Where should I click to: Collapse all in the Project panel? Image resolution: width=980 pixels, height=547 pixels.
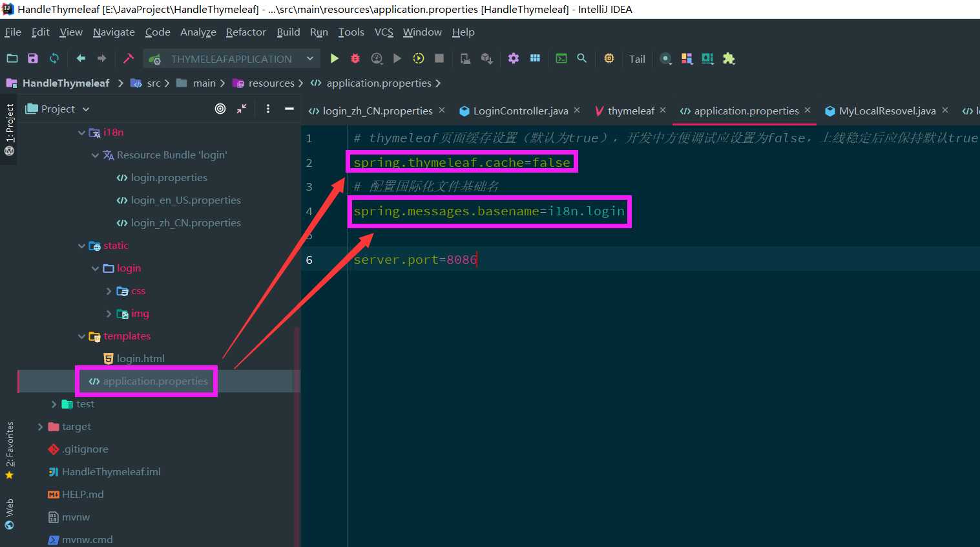pos(242,109)
